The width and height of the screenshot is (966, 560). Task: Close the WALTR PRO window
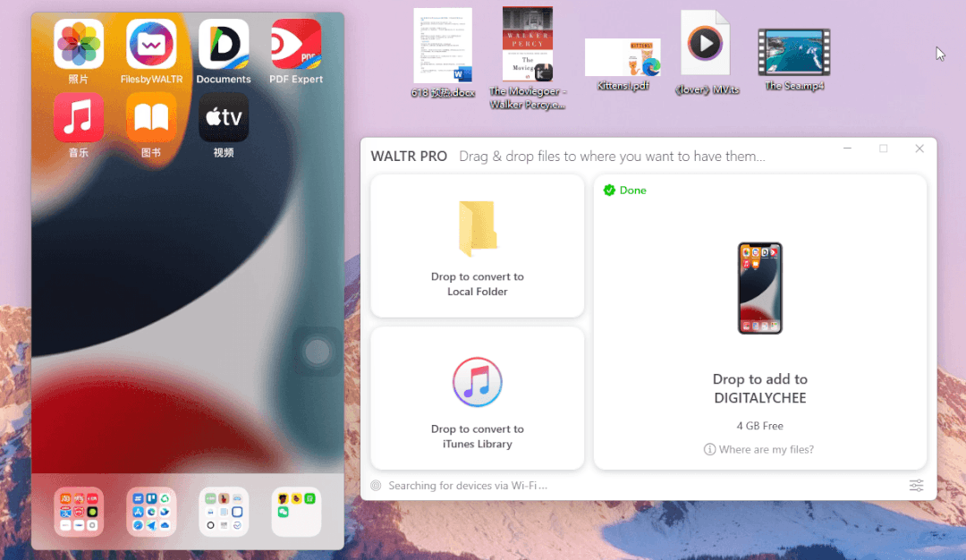tap(919, 148)
